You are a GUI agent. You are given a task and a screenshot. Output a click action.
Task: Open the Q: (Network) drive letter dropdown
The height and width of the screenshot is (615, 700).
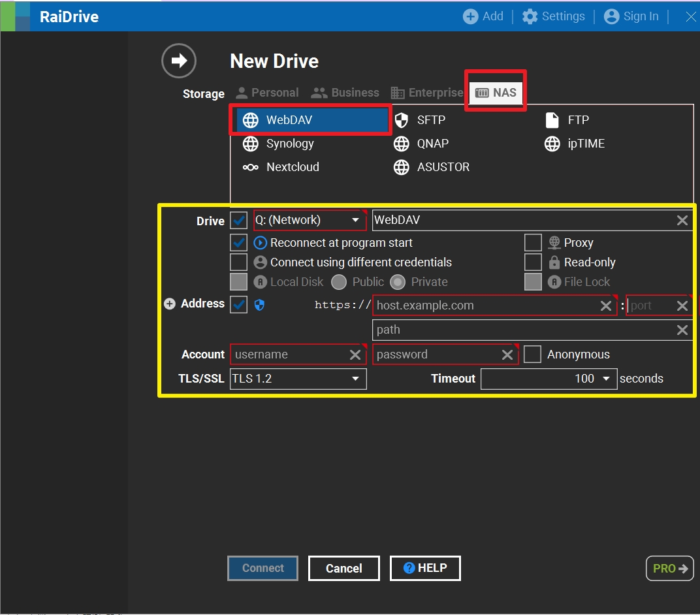(355, 221)
